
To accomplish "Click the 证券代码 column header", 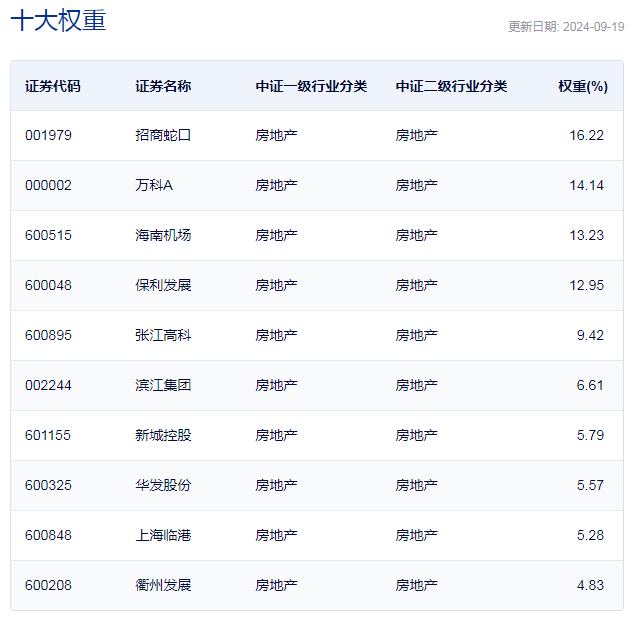I will 53,86.
